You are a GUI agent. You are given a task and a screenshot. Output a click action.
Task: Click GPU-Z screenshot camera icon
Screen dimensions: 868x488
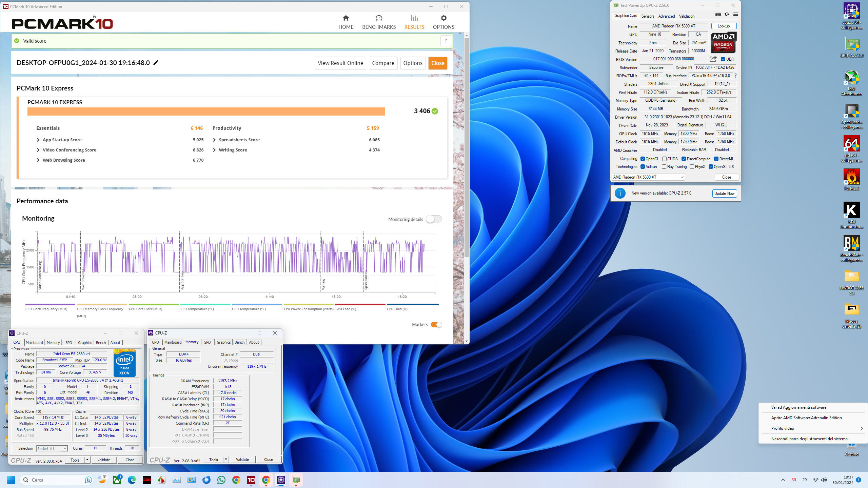(x=718, y=14)
